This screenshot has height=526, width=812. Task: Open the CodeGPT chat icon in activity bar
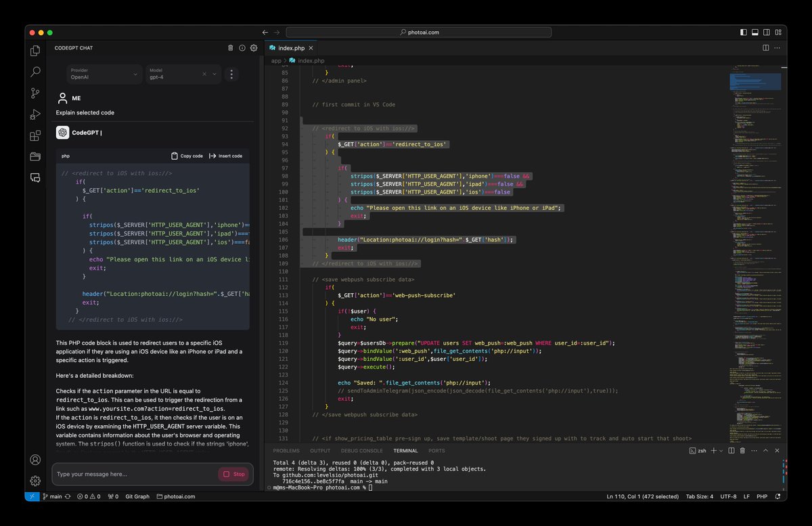(35, 178)
